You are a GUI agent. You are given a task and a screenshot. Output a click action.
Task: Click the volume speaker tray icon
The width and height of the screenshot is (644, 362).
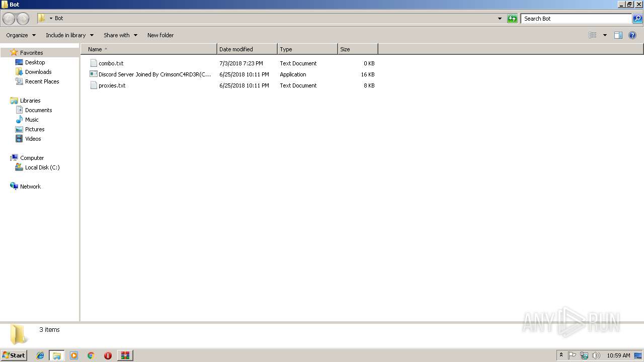596,355
